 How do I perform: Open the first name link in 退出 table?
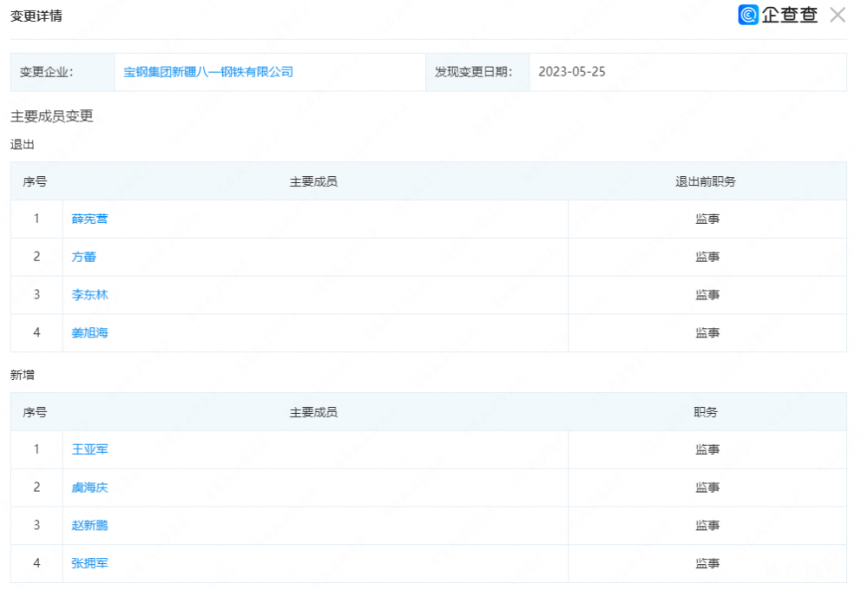[90, 219]
